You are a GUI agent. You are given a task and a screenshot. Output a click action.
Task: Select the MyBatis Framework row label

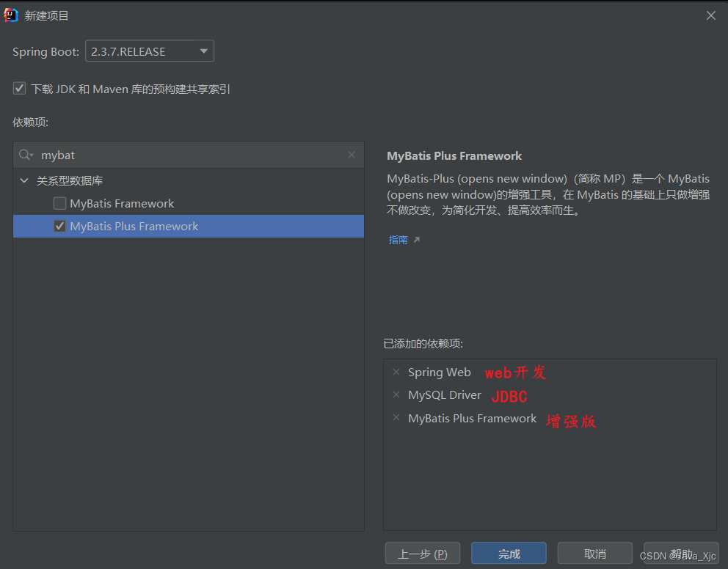pos(122,204)
